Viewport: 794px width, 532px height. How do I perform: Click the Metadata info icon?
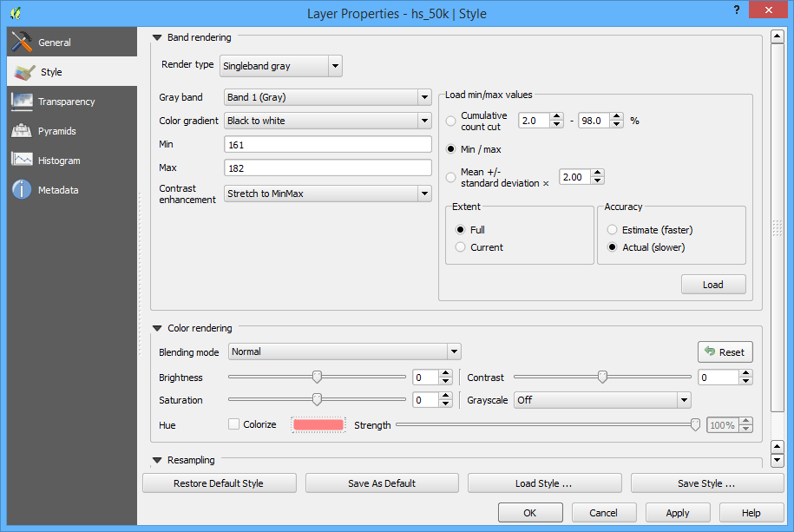(22, 189)
